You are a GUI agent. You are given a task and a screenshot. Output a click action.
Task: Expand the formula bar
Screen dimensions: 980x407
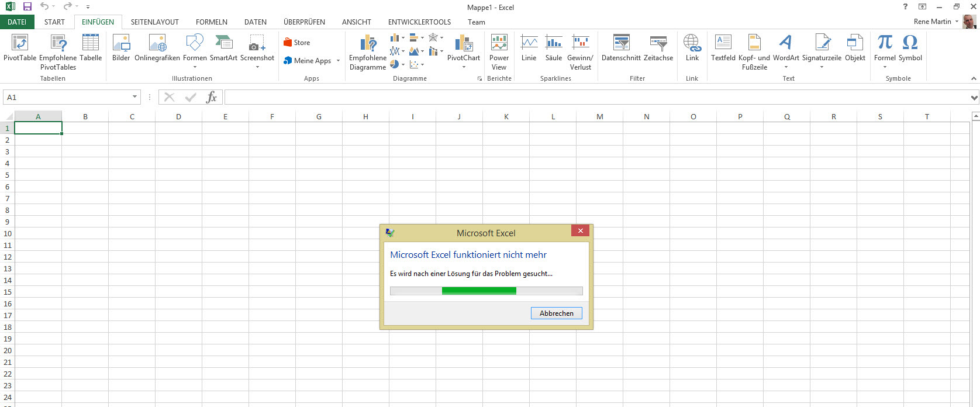pyautogui.click(x=974, y=98)
